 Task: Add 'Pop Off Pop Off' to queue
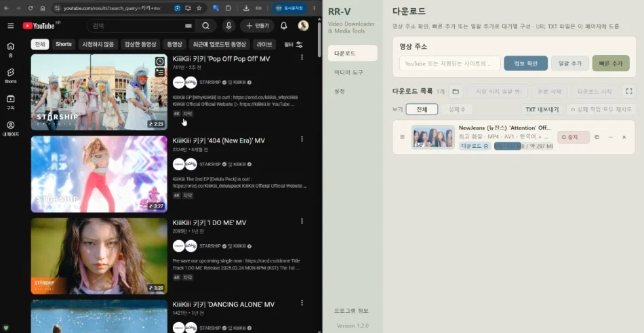(x=160, y=73)
